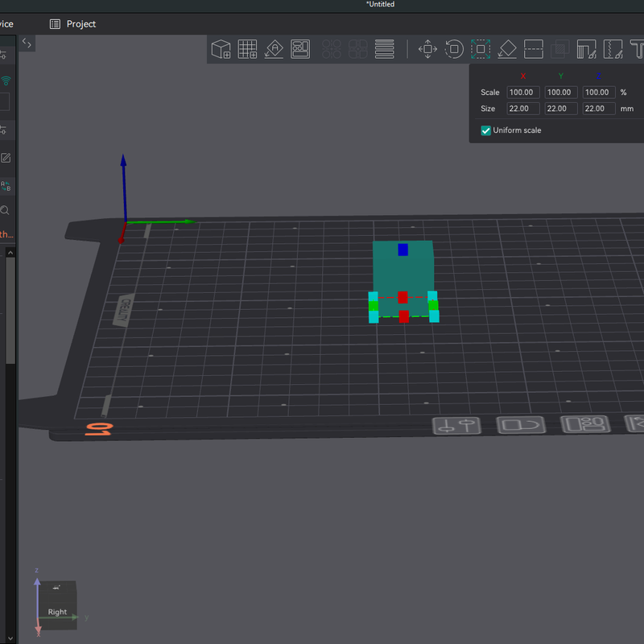Click the Scale X percentage field
The width and height of the screenshot is (644, 644).
coord(522,93)
